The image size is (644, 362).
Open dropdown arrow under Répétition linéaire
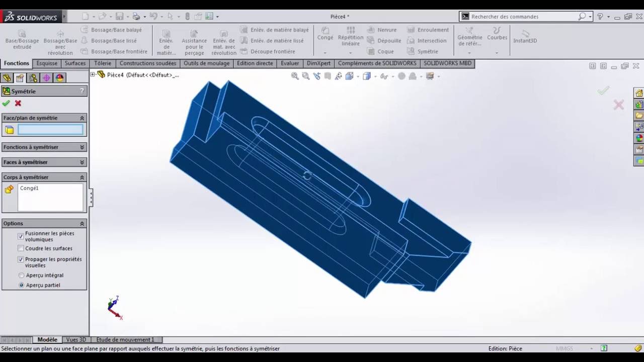(x=351, y=53)
